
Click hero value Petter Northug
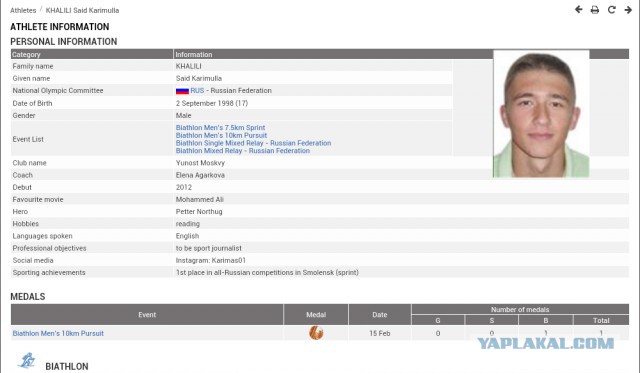pos(199,212)
